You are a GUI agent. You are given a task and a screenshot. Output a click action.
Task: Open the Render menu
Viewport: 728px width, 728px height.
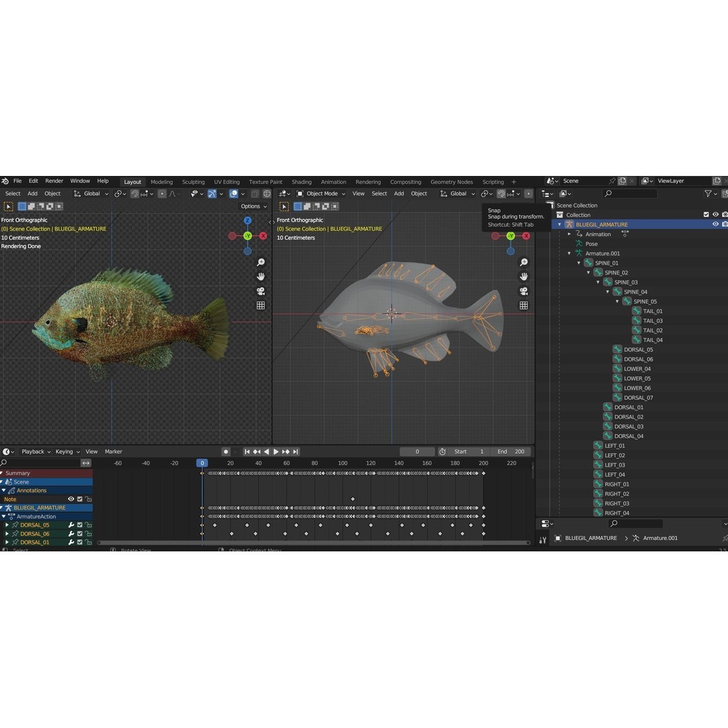pos(55,181)
